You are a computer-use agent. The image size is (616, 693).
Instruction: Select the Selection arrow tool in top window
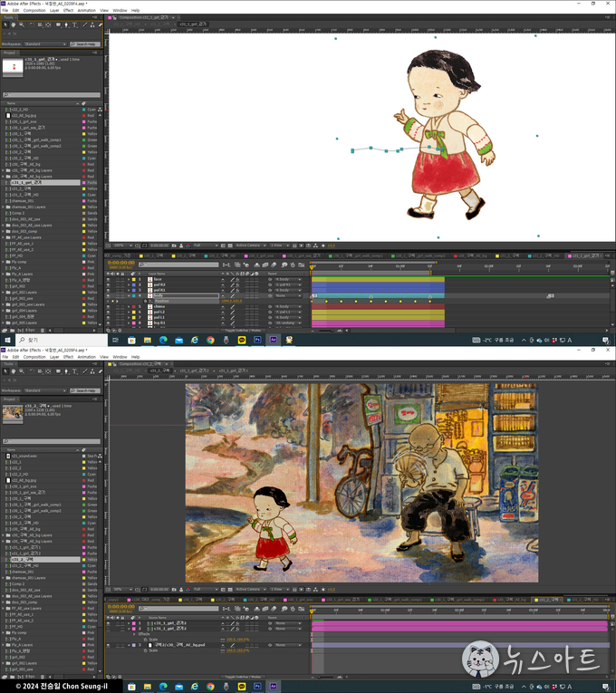5,25
